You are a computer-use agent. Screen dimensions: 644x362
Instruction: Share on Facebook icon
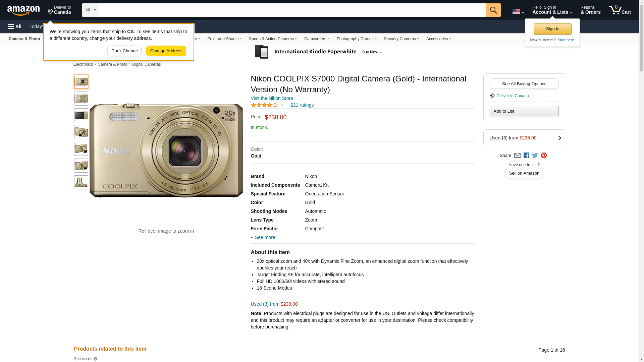[526, 156]
